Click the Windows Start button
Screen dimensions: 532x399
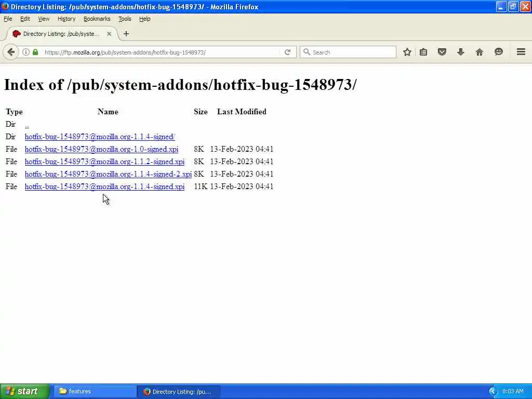(x=24, y=391)
